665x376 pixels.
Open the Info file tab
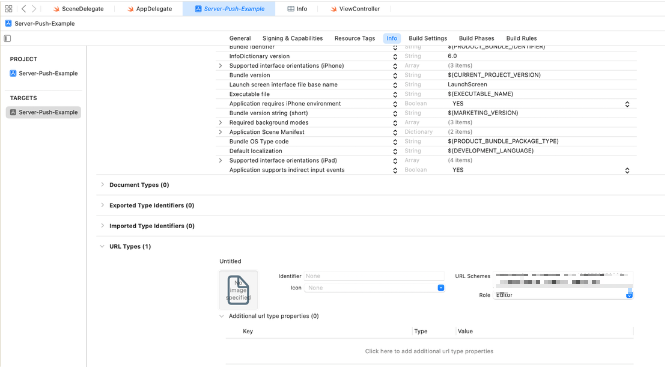(297, 8)
